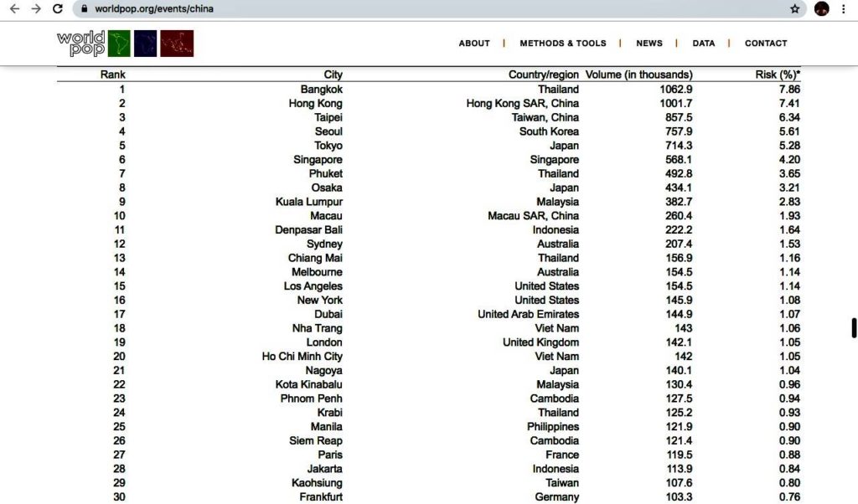
Task: Click the Philippines country cell
Action: click(553, 427)
